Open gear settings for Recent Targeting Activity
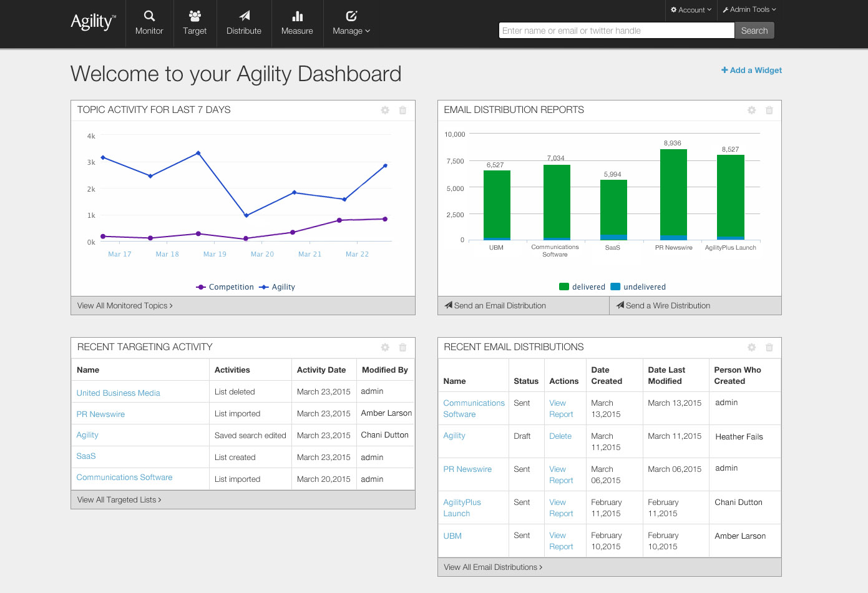This screenshot has width=868, height=593. click(x=385, y=348)
